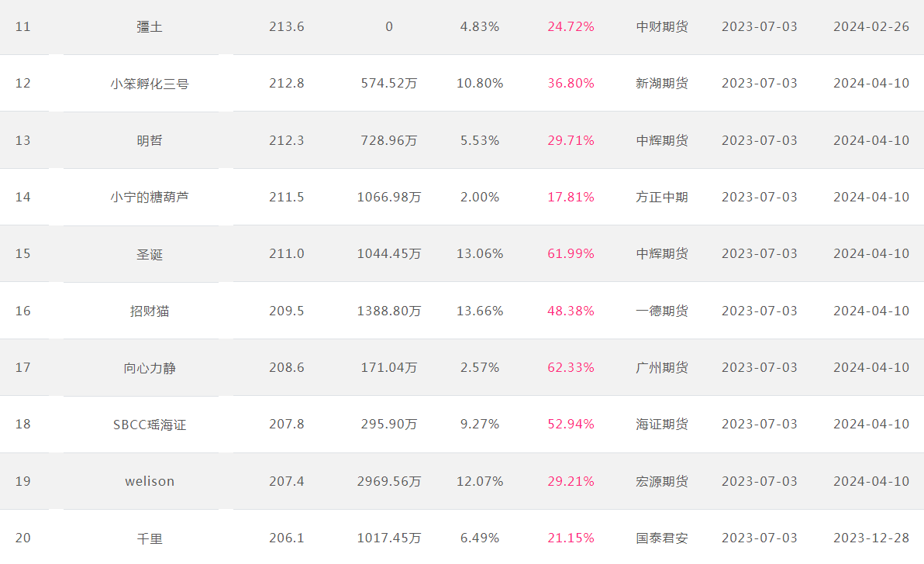
Task: Open the 招财猫 account profile
Action: click(150, 311)
